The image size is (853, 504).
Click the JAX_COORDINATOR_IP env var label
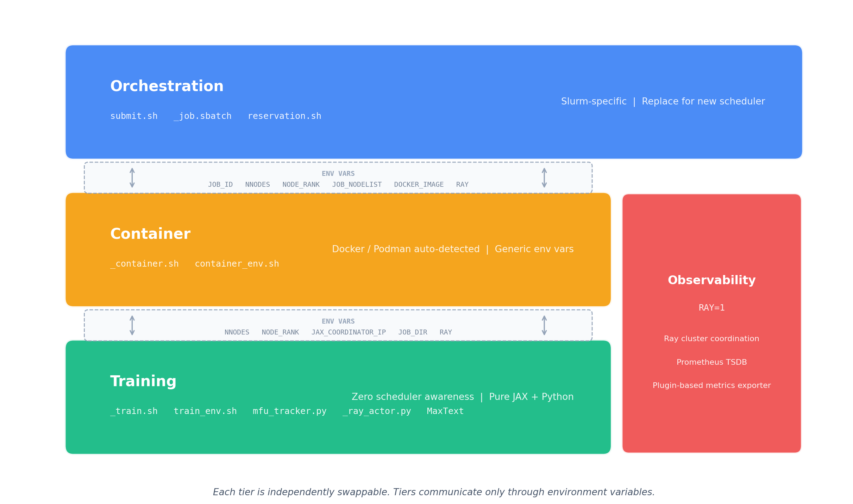349,332
